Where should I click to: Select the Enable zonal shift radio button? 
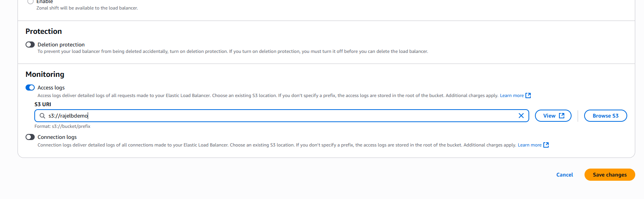31,2
